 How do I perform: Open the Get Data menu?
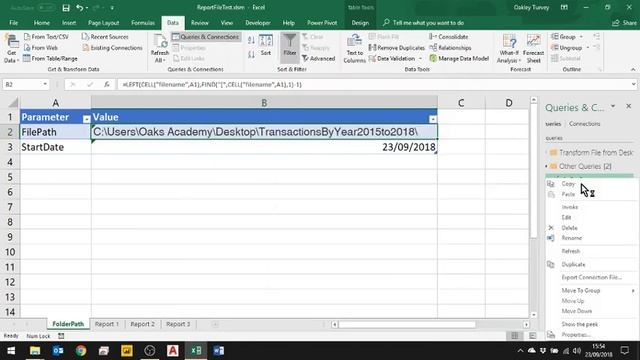11,49
